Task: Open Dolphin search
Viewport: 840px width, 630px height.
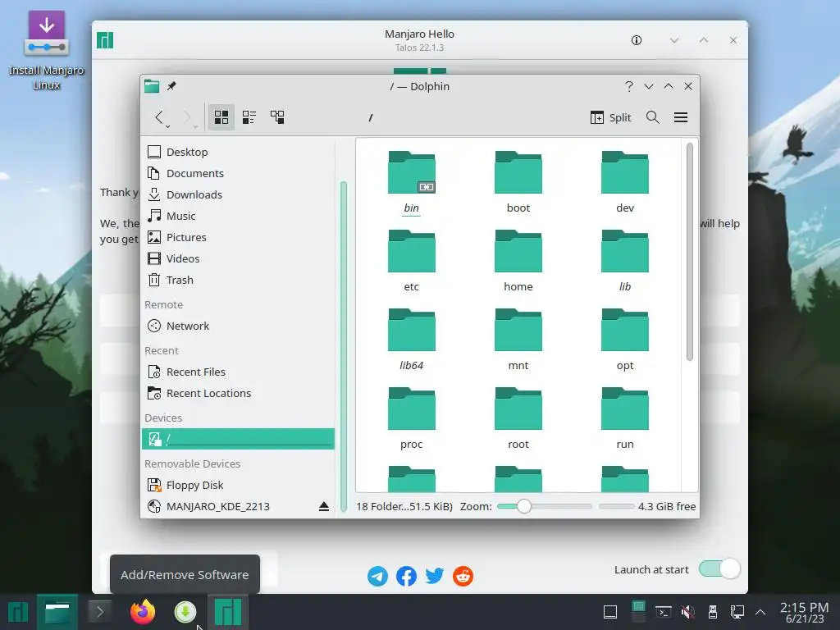Action: coord(652,117)
